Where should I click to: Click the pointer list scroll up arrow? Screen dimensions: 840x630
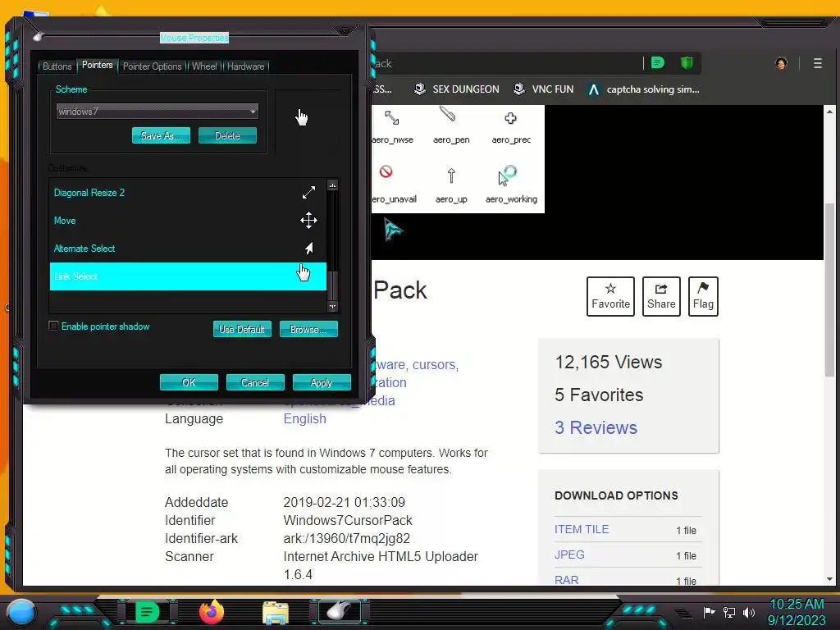333,185
